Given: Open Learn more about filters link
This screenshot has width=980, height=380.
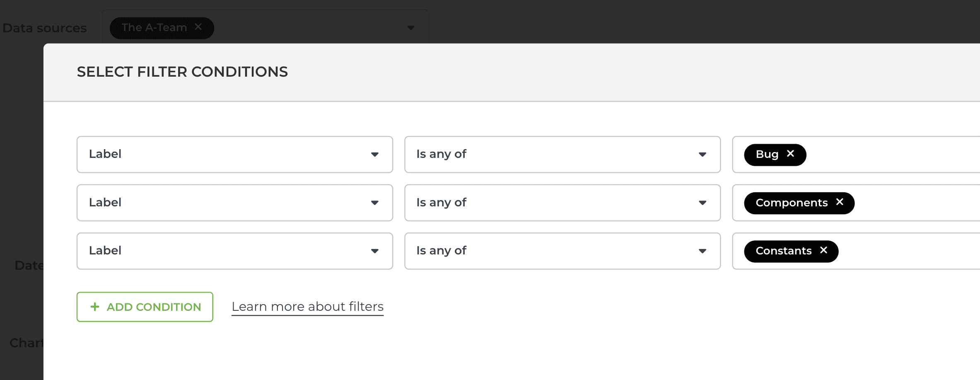Looking at the screenshot, I should tap(307, 307).
